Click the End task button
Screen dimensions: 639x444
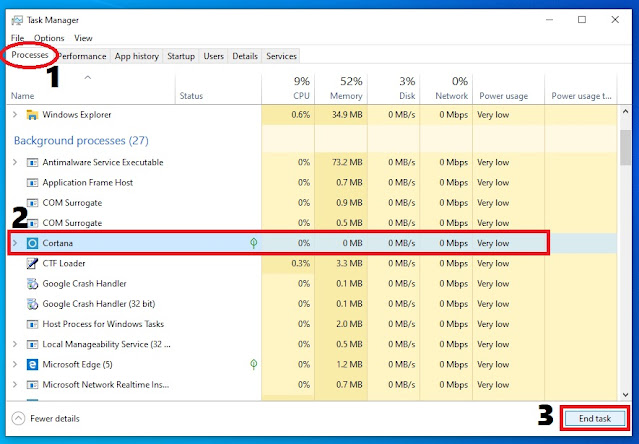pos(595,418)
